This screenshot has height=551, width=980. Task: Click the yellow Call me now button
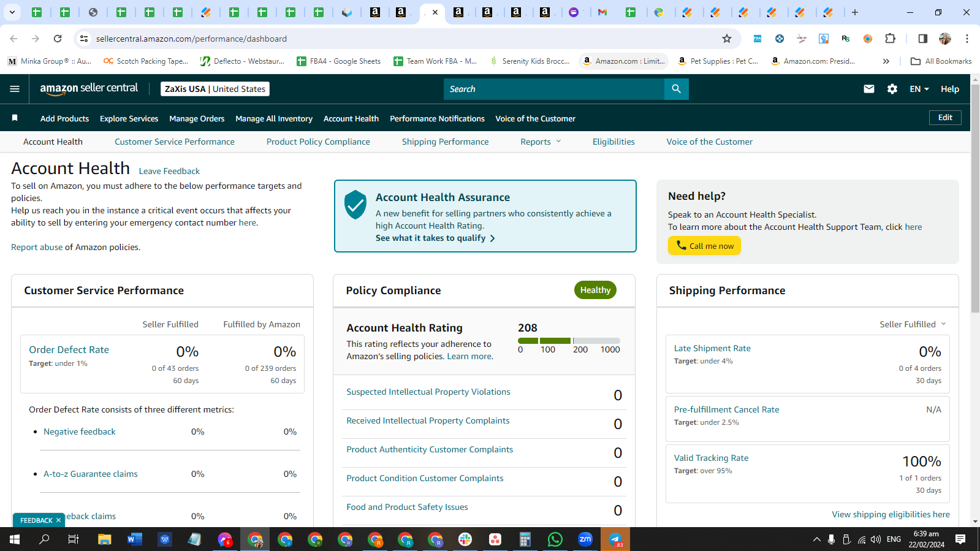pos(704,246)
